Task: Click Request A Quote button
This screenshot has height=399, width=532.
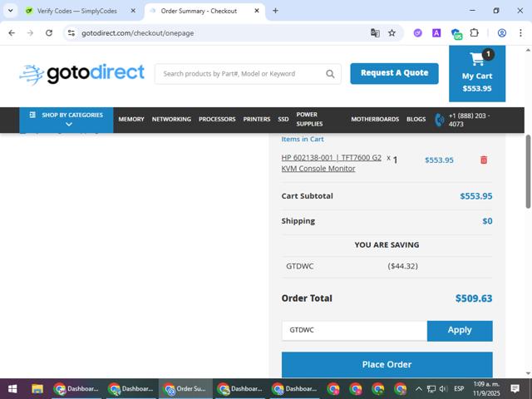Action: [394, 73]
